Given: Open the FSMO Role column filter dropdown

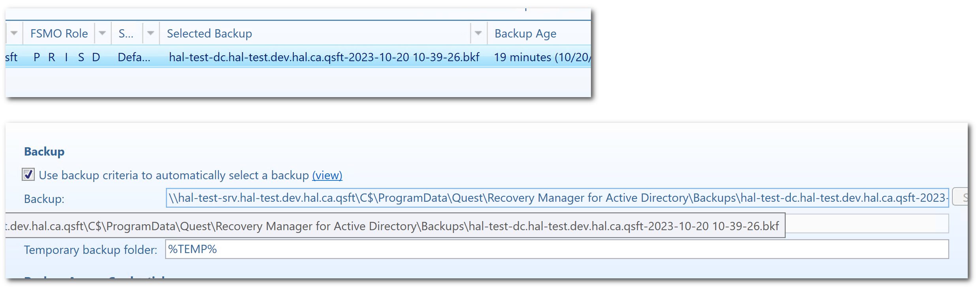Looking at the screenshot, I should pos(102,33).
